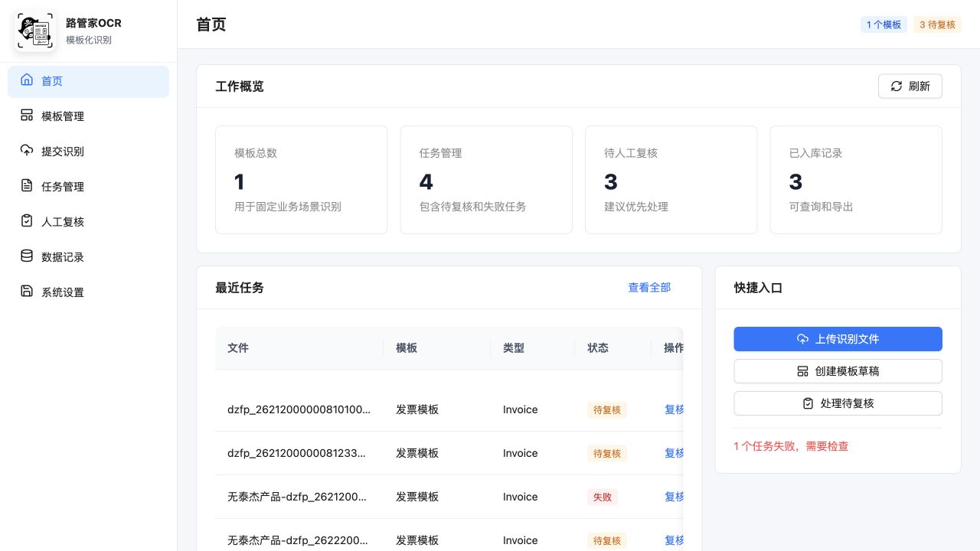
Task: Click the clipboard icon in 处理待复核 button
Action: (808, 403)
